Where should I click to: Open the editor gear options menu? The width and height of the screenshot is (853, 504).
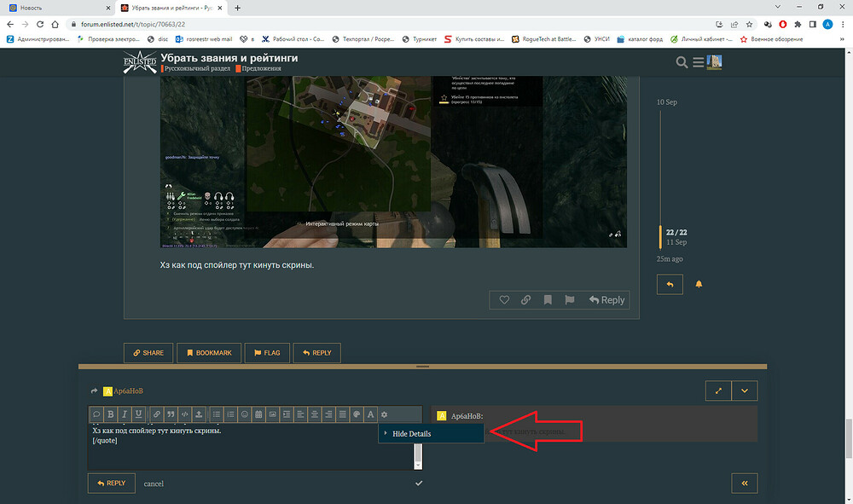coord(384,414)
